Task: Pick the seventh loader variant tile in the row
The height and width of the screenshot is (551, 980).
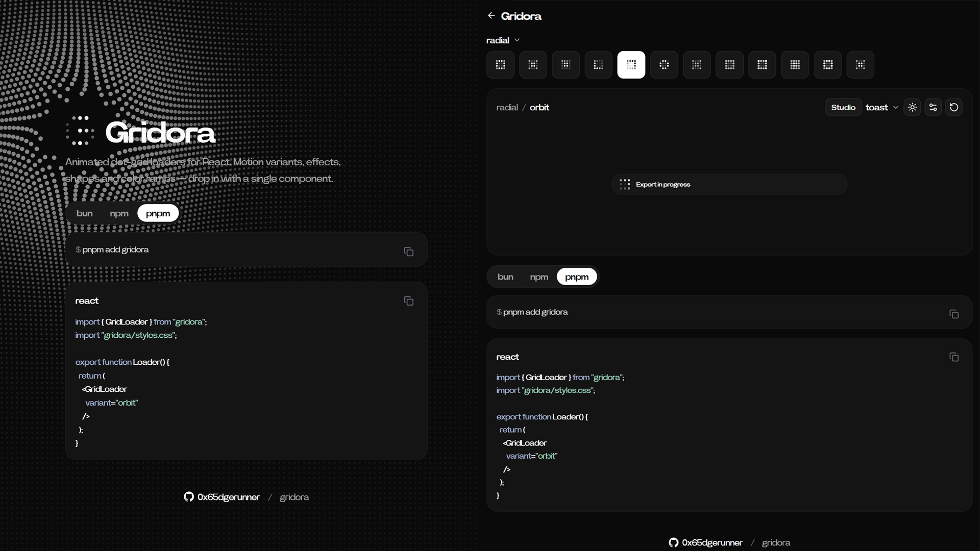Action: click(x=697, y=65)
